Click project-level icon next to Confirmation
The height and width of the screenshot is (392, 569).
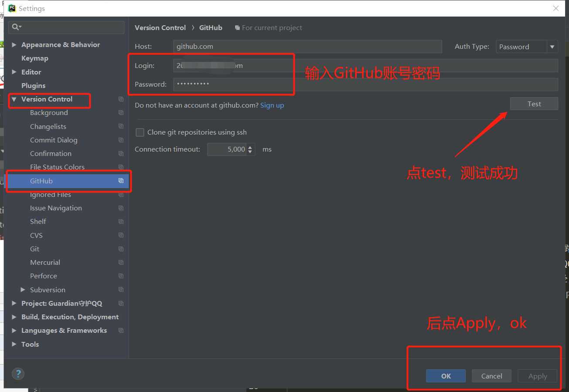[121, 154]
